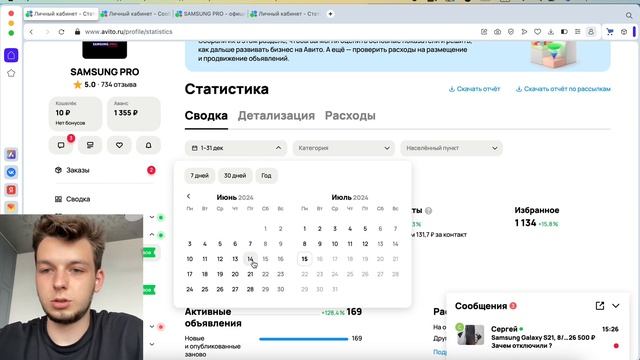Click the listings icon button in profile sidebar
Screen dimensions: 640x360
pos(90,145)
